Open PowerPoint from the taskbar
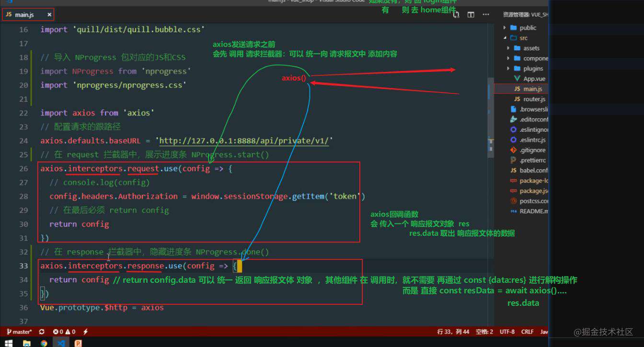Image resolution: width=644 pixels, height=347 pixels. 78,343
